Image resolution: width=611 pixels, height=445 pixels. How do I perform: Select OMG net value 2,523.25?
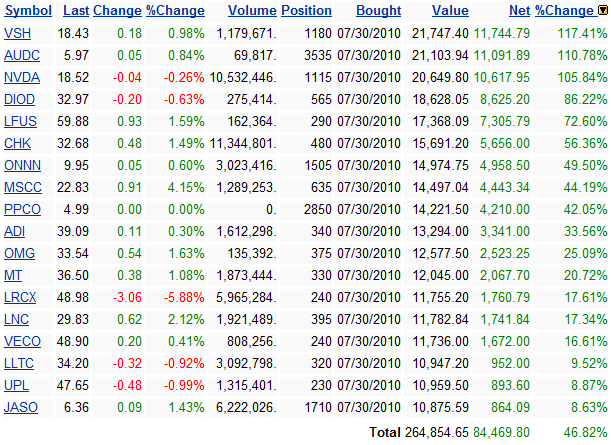point(505,254)
